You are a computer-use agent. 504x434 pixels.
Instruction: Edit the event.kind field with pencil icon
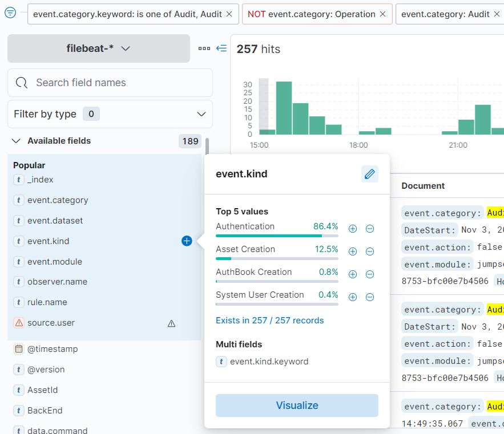coord(370,174)
